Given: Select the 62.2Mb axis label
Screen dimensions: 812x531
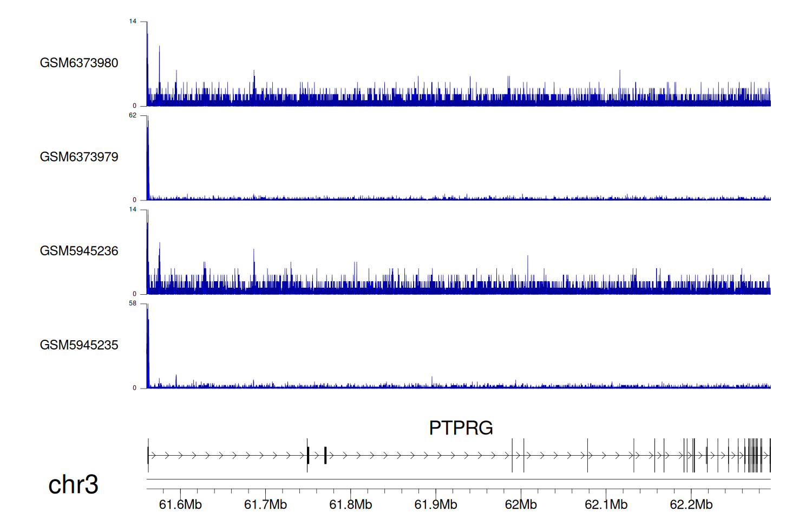Looking at the screenshot, I should 691,504.
